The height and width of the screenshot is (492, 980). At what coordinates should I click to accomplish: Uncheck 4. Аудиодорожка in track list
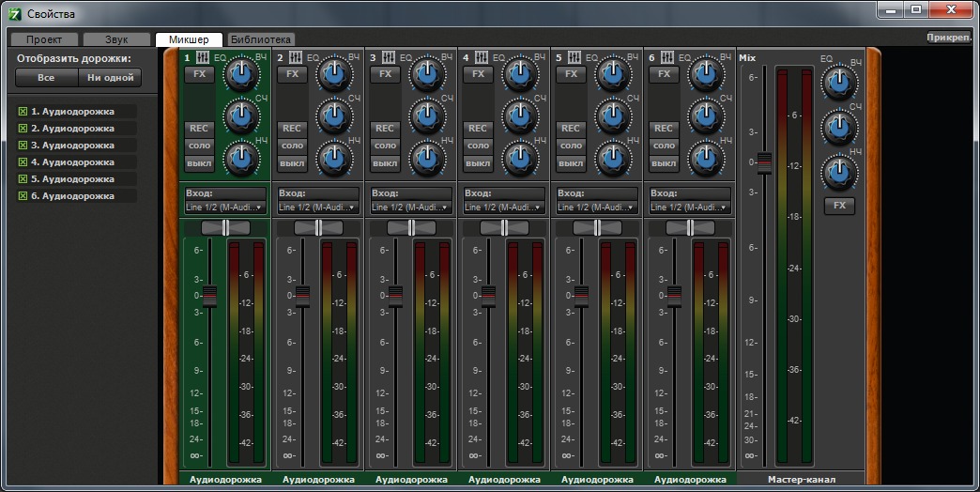click(x=23, y=161)
